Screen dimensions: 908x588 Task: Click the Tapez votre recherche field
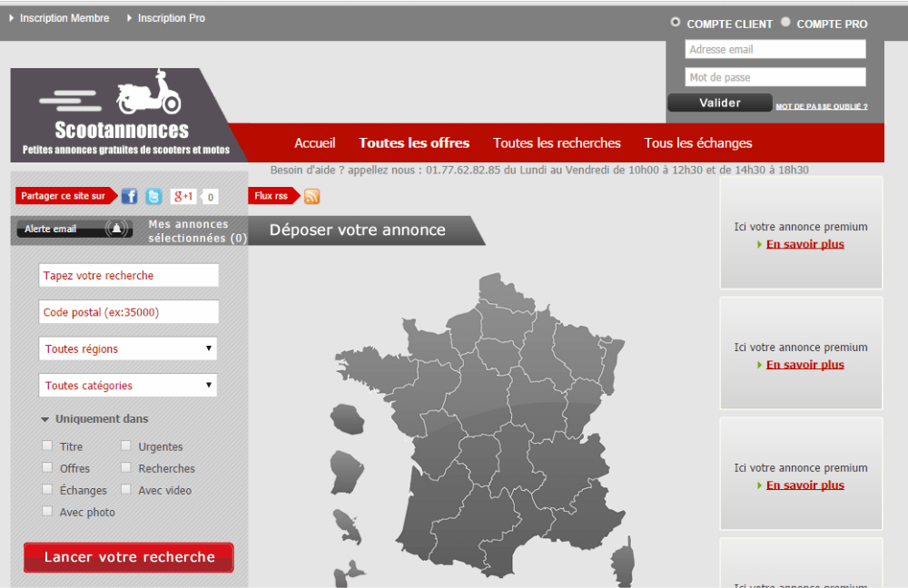point(128,275)
